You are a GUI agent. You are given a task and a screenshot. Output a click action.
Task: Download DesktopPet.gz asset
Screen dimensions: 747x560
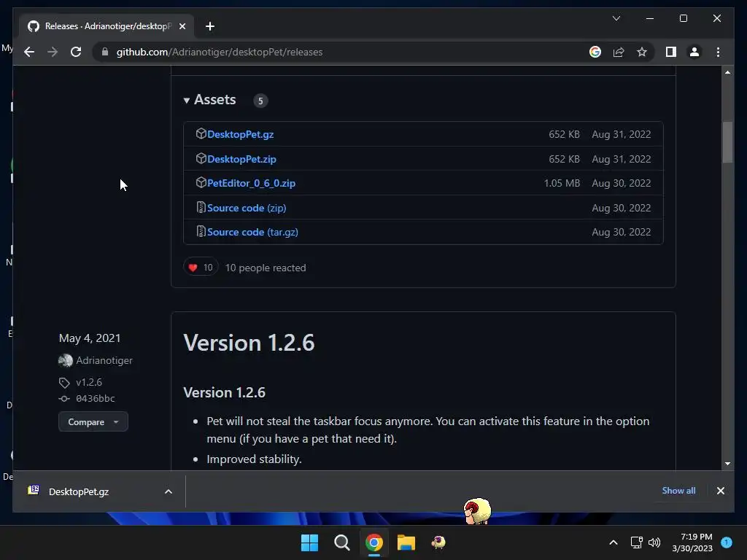(240, 134)
